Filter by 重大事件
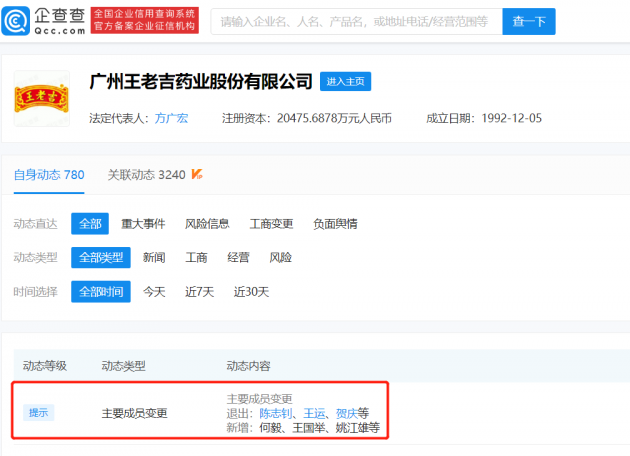The image size is (630, 456). 143,224
